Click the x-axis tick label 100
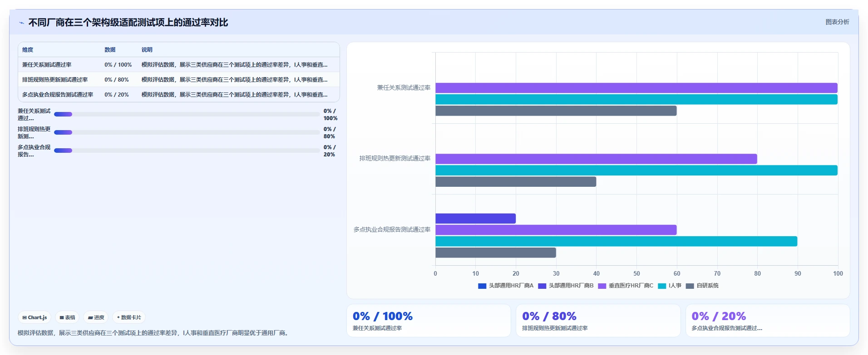The width and height of the screenshot is (868, 355). (838, 273)
